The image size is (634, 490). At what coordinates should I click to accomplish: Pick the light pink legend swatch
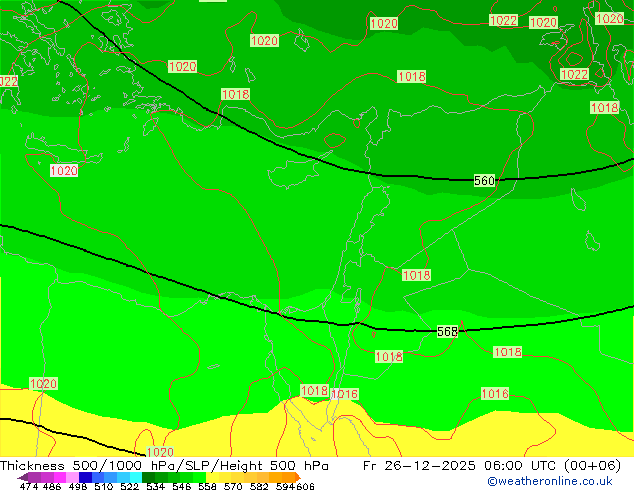point(72,477)
